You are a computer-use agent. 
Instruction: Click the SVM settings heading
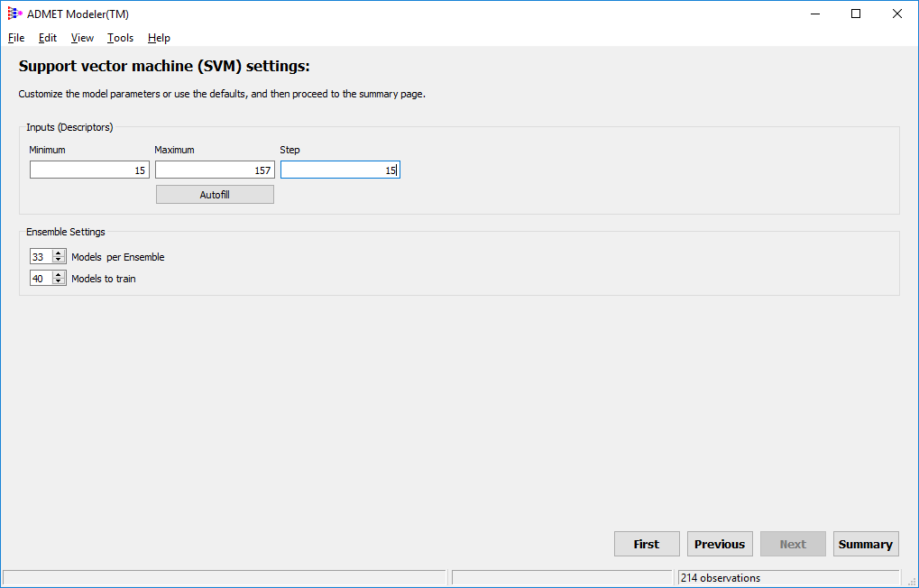tap(164, 66)
